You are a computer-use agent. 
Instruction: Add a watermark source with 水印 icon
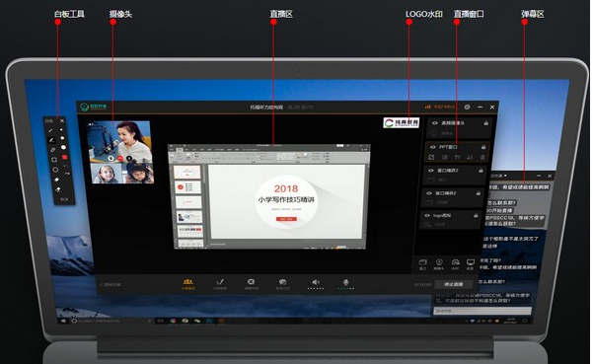[x=455, y=263]
